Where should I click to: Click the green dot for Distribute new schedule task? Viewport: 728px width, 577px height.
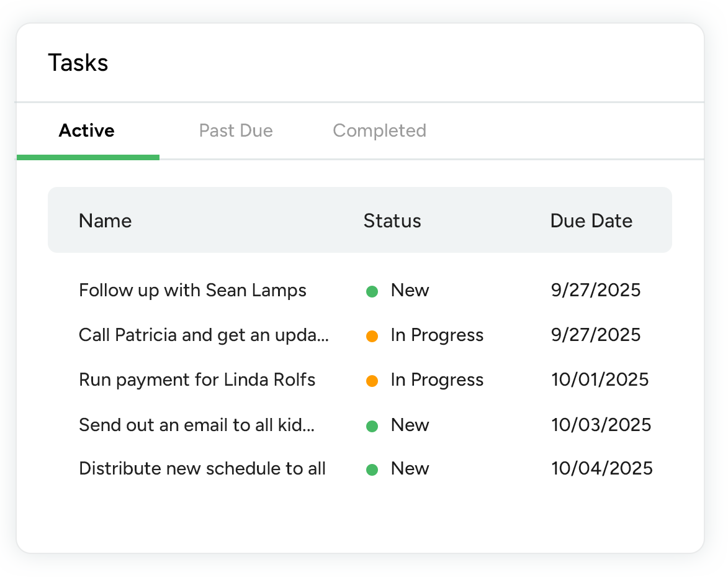(x=372, y=470)
